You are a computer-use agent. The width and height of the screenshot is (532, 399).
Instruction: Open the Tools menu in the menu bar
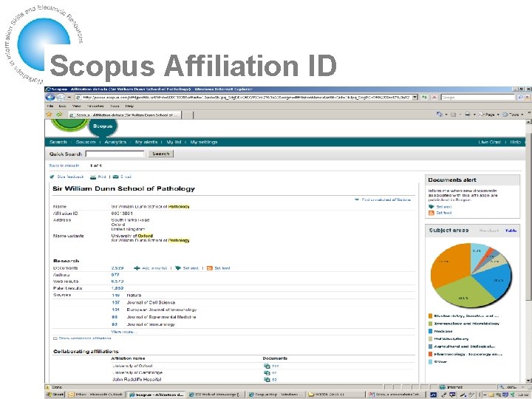pyautogui.click(x=115, y=106)
